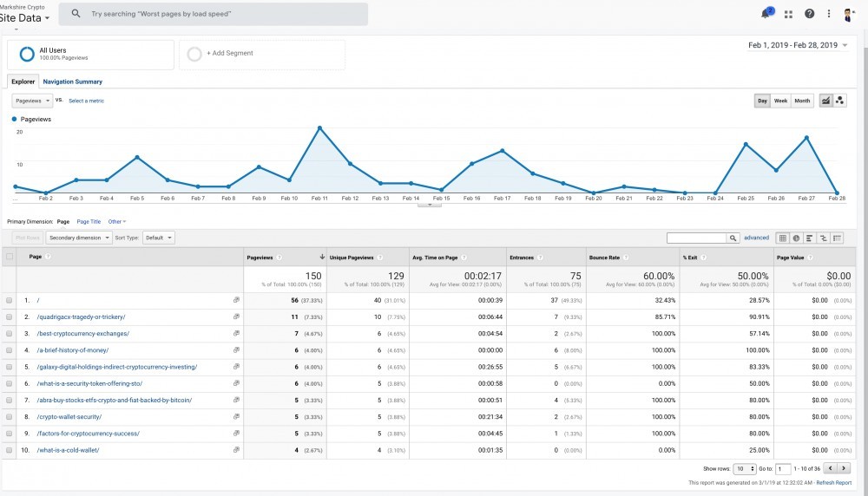Open the help question mark icon
Viewport: 868px width, 496px height.
[809, 14]
